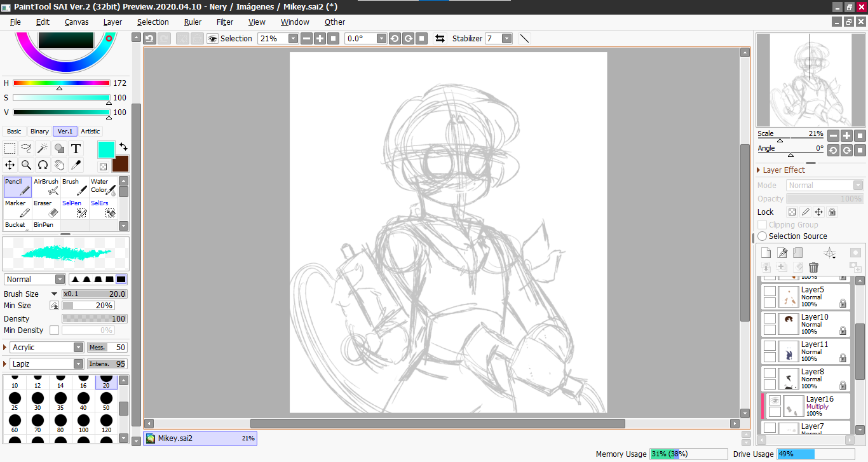Select the Zoom magnifier tool
868x462 pixels.
(27, 165)
